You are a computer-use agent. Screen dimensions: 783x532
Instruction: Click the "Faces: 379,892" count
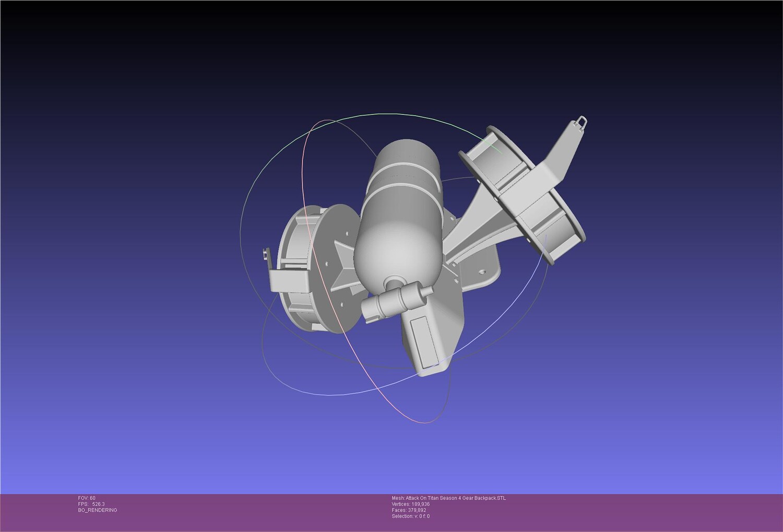click(x=409, y=510)
